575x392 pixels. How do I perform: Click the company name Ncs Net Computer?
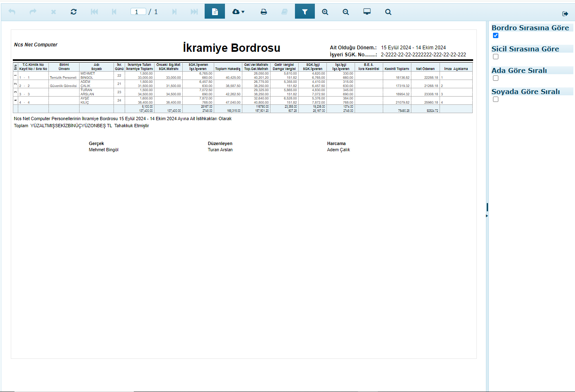[x=36, y=45]
